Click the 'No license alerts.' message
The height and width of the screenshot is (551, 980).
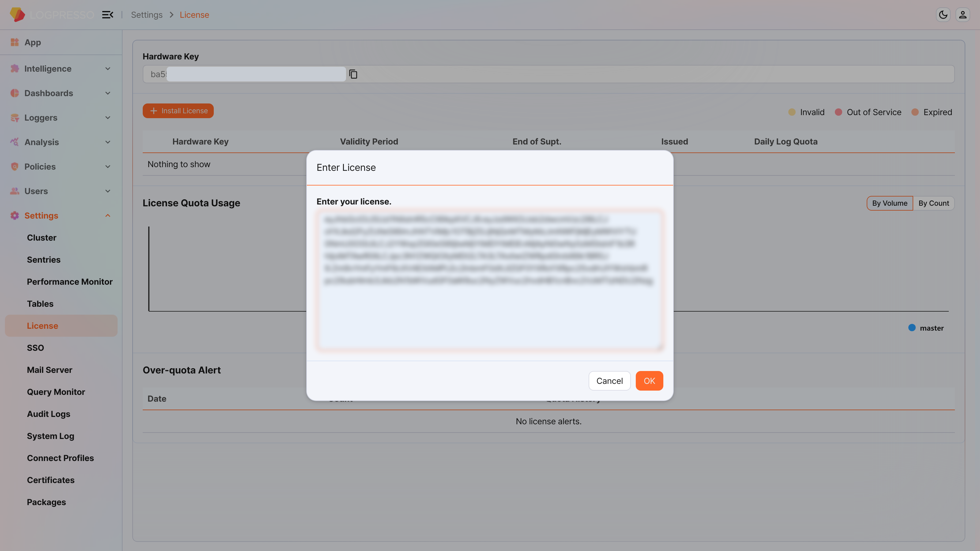pyautogui.click(x=548, y=421)
